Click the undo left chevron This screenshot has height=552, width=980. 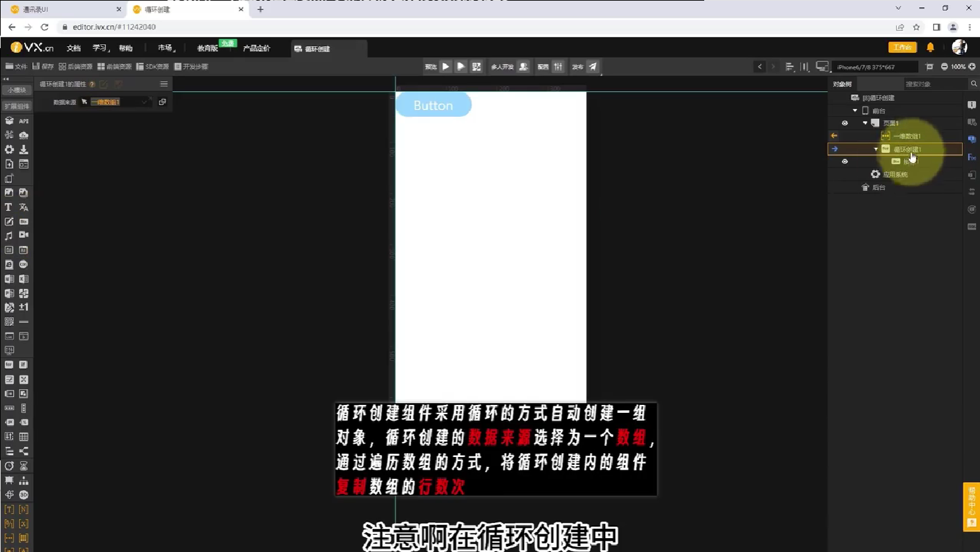pos(760,67)
